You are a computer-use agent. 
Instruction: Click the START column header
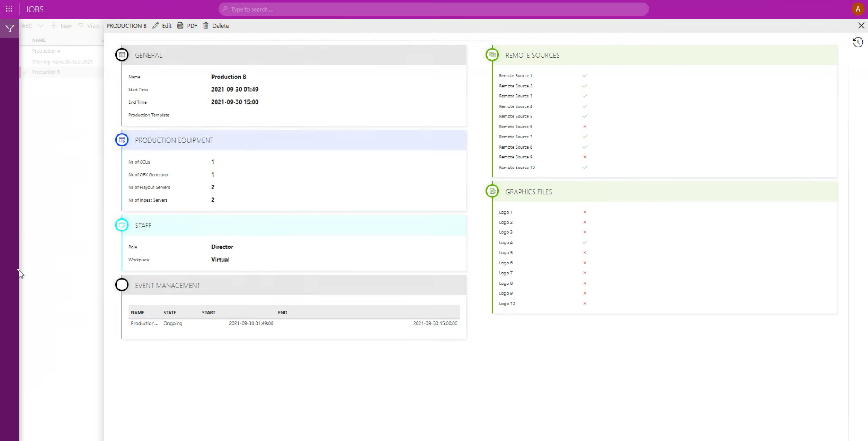tap(209, 313)
